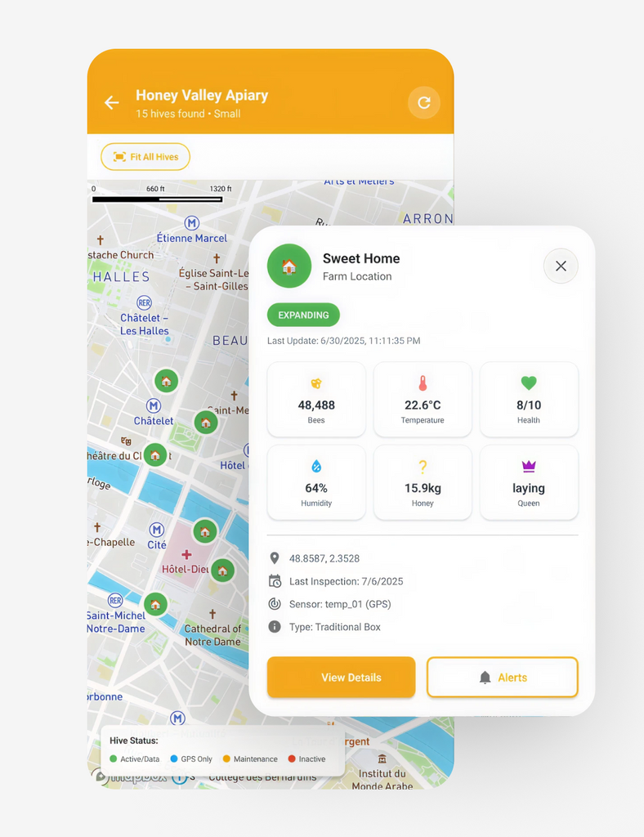Click the Last Update timestamp
Viewport: 644px width, 837px height.
tap(343, 341)
